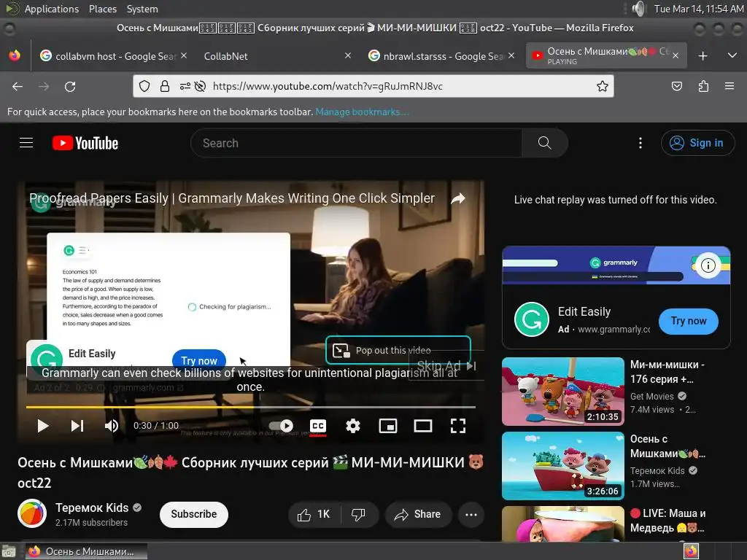Skip to next video with the Next button
747x560 pixels.
coord(77,426)
